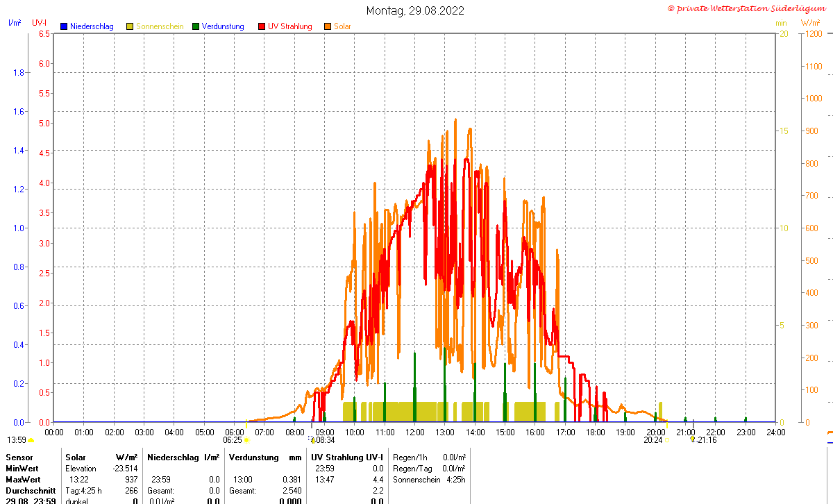833x504 pixels.
Task: Click the orange Solar legend square
Action: [328, 26]
